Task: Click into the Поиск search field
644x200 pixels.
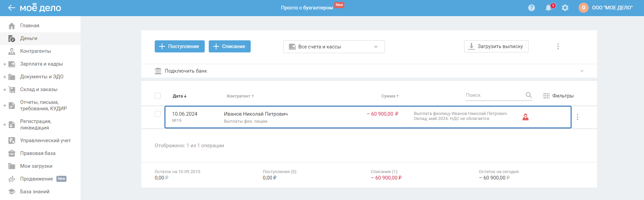Action: (493, 95)
